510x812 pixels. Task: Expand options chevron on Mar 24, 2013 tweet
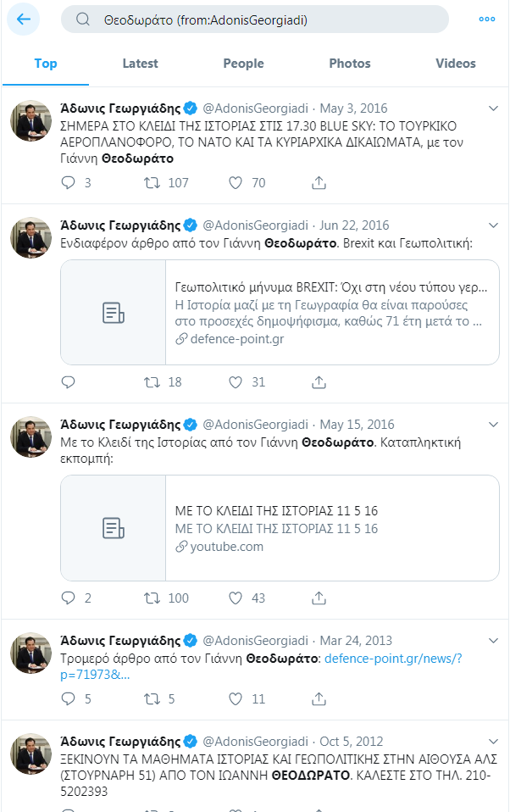click(x=493, y=641)
